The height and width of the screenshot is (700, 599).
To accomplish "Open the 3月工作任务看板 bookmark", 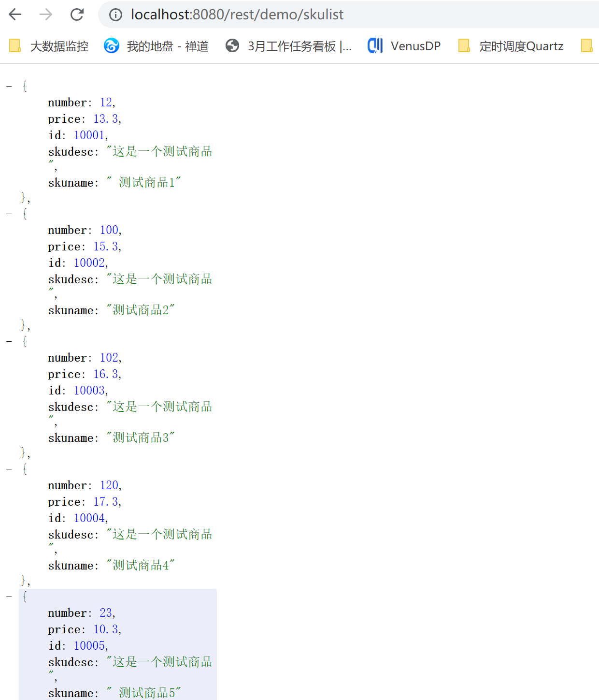I will point(289,46).
